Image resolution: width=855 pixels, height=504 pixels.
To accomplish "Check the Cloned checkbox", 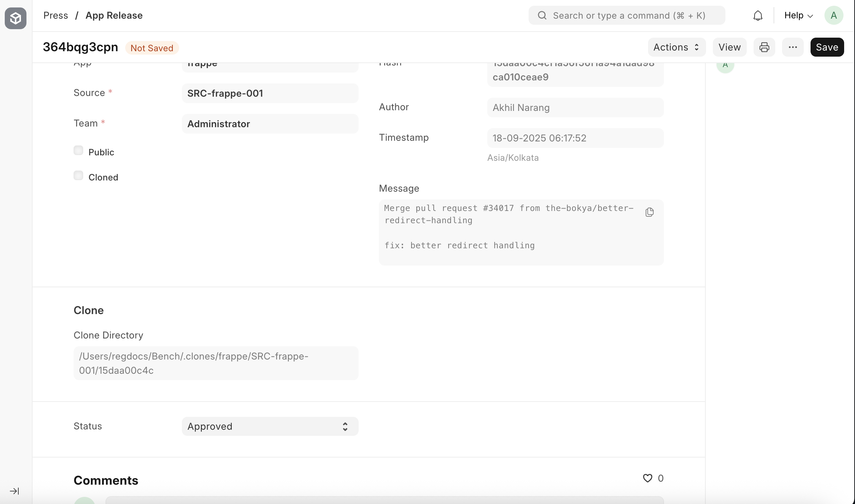I will tap(78, 175).
